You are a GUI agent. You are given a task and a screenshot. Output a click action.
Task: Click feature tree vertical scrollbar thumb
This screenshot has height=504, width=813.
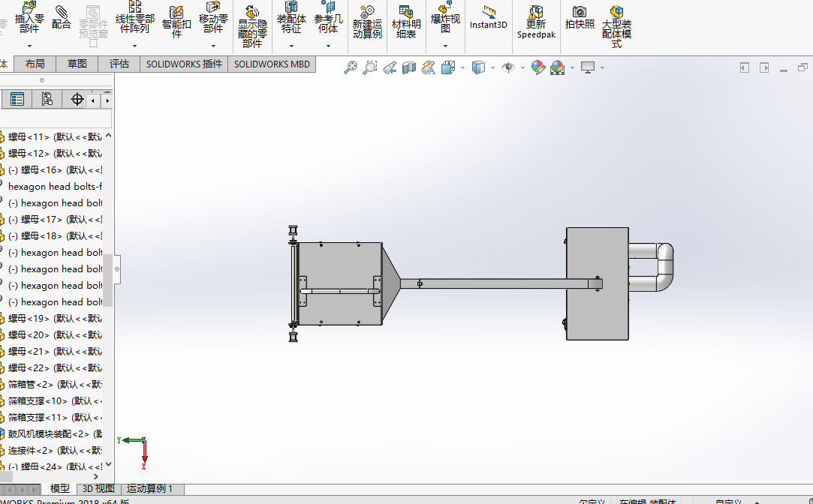tap(108, 280)
